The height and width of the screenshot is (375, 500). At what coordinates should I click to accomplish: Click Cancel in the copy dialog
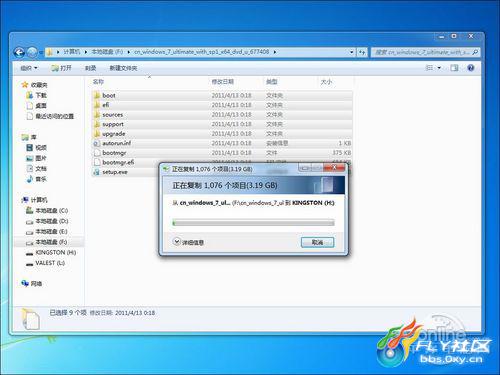point(317,242)
